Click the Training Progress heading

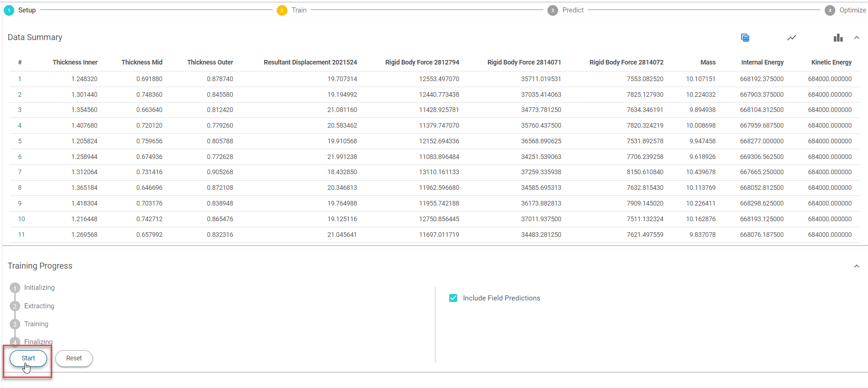tap(40, 266)
